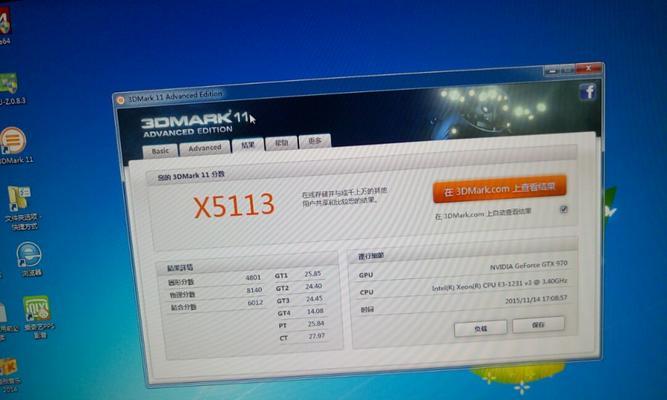Click the X5113 score text
Image resolution: width=667 pixels, height=400 pixels.
click(234, 206)
